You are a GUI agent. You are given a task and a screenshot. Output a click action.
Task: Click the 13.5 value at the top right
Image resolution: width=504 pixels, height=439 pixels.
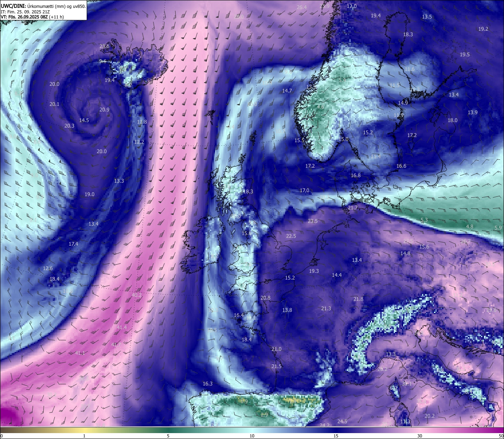(427, 17)
